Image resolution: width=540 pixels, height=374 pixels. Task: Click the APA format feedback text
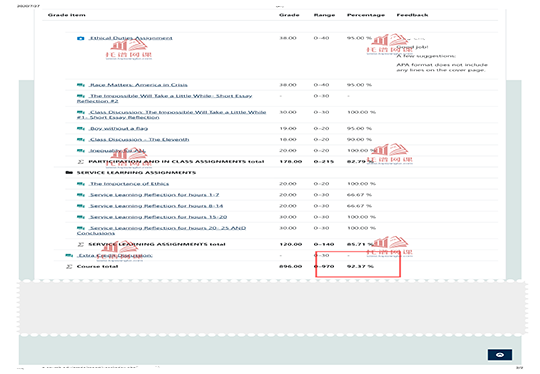(x=442, y=67)
